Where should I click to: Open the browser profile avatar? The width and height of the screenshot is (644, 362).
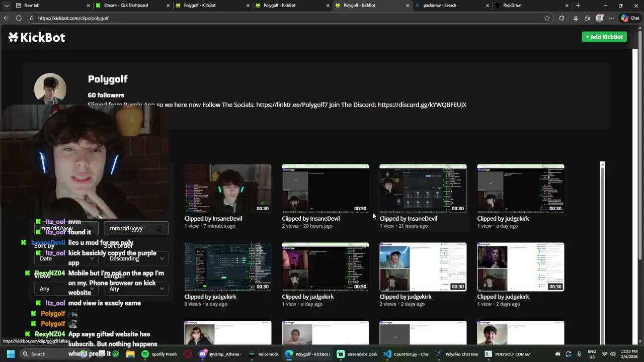(x=599, y=18)
